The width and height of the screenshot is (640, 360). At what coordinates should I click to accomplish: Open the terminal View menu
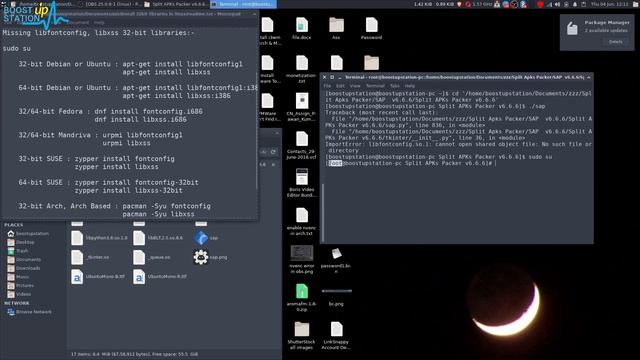355,86
